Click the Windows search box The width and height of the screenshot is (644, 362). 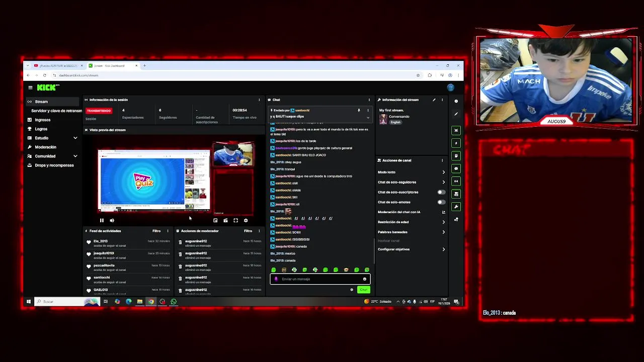pyautogui.click(x=66, y=302)
